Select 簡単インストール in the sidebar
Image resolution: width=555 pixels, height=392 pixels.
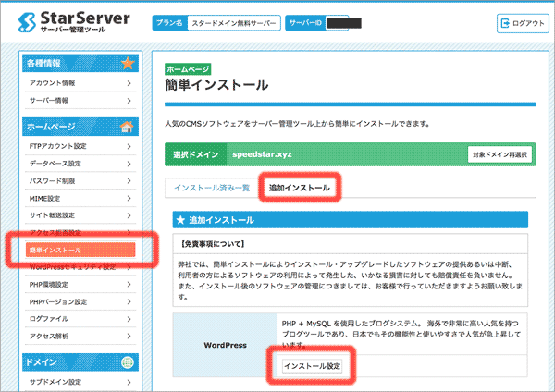(80, 250)
